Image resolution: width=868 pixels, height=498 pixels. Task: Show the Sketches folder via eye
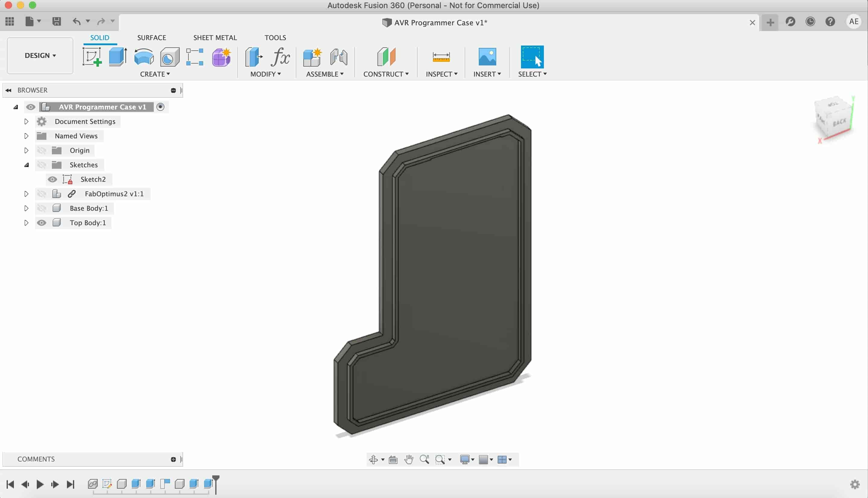[42, 165]
